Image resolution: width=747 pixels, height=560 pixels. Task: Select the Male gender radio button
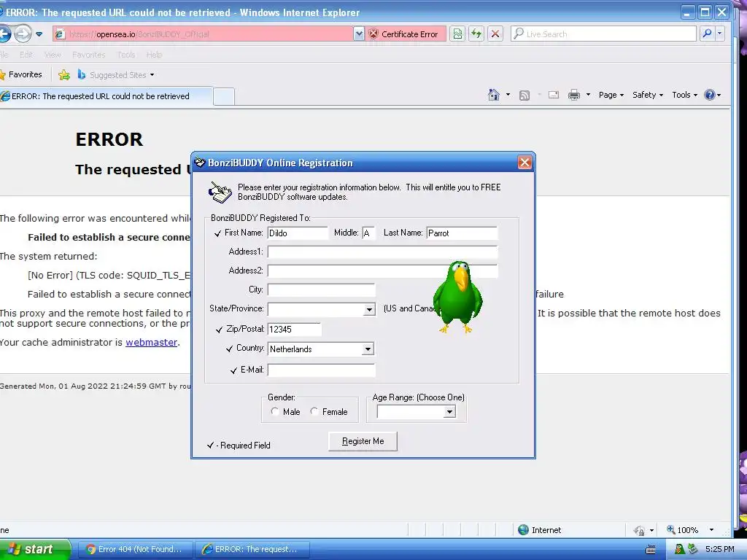click(x=275, y=411)
